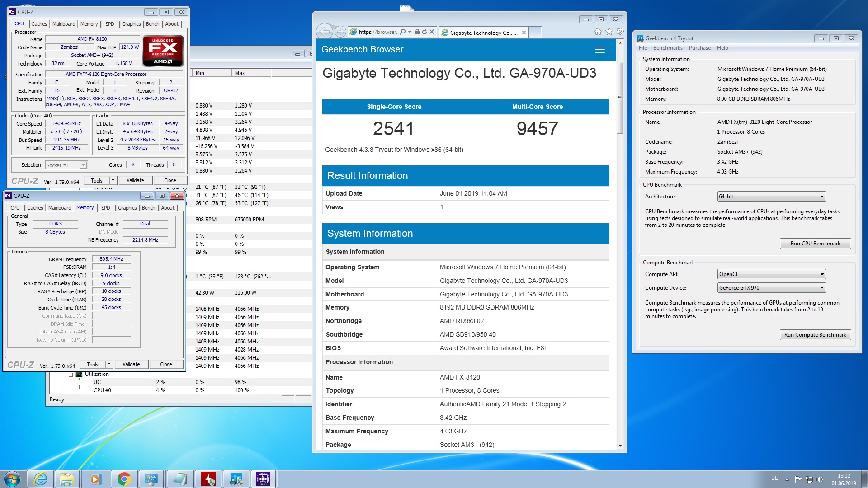868x488 pixels.
Task: Click Validate in the CPU-Z CPU window
Action: [x=135, y=180]
